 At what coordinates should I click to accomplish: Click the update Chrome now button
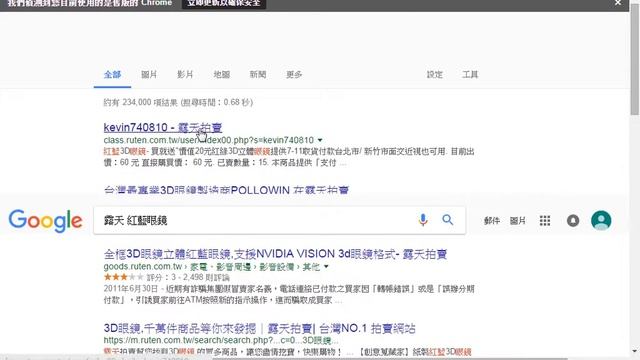tap(224, 3)
